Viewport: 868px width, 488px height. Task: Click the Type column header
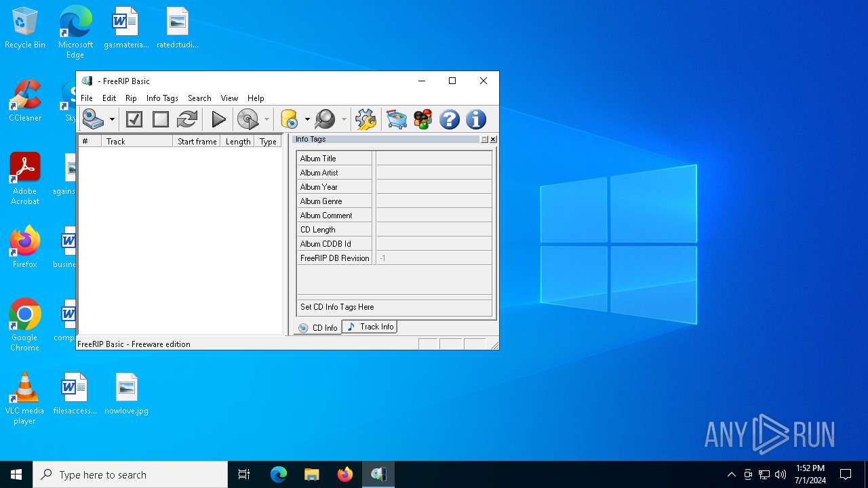point(269,142)
